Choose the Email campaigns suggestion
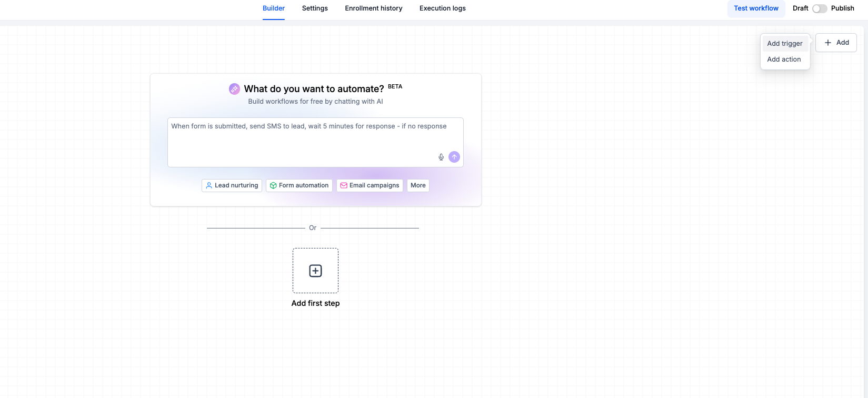 tap(370, 185)
